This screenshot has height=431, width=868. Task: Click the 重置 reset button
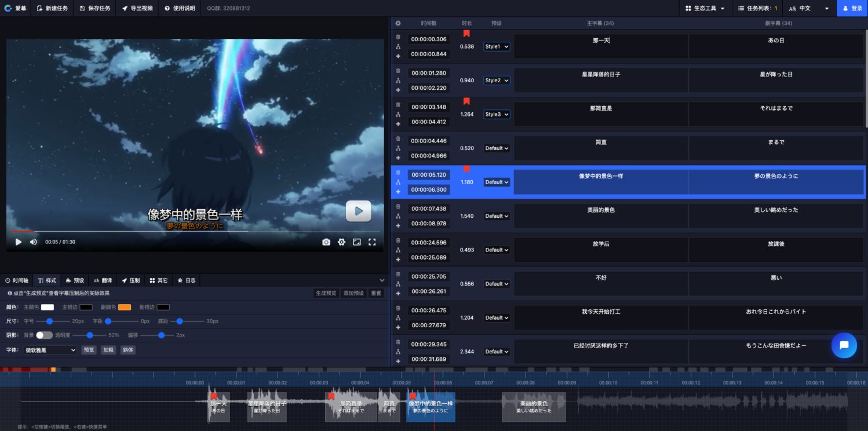[377, 293]
